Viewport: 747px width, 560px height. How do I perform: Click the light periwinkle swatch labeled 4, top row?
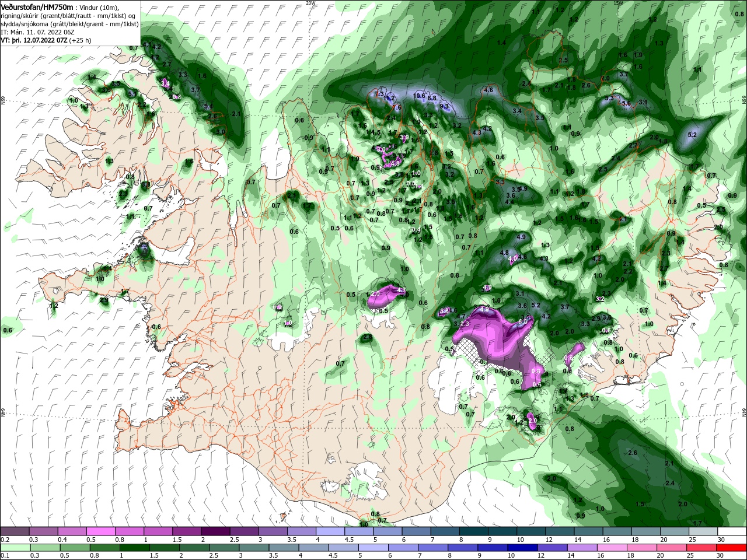point(330,531)
